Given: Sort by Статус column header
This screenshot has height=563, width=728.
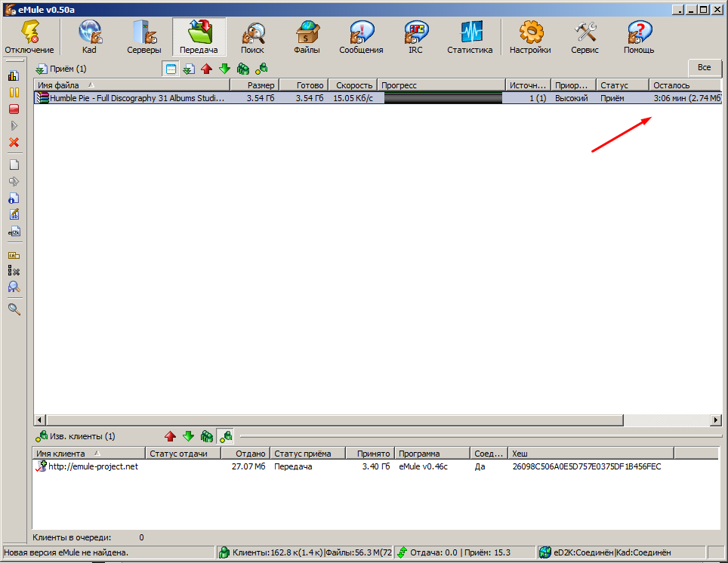Looking at the screenshot, I should tap(622, 85).
